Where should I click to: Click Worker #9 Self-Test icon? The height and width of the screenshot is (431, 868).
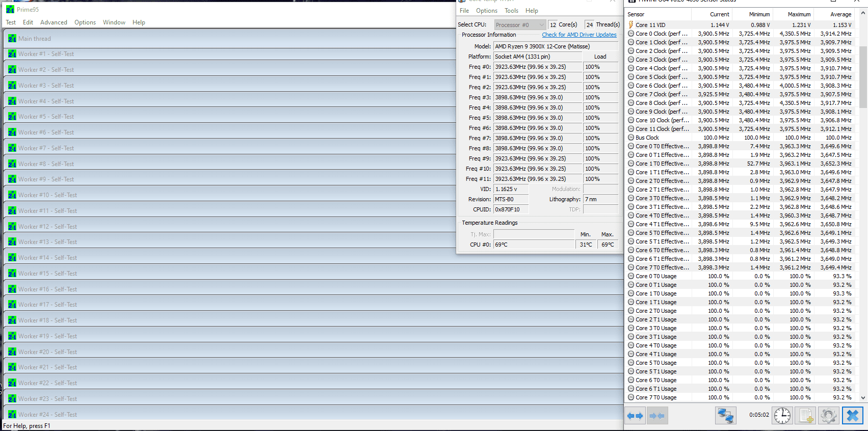tap(12, 179)
